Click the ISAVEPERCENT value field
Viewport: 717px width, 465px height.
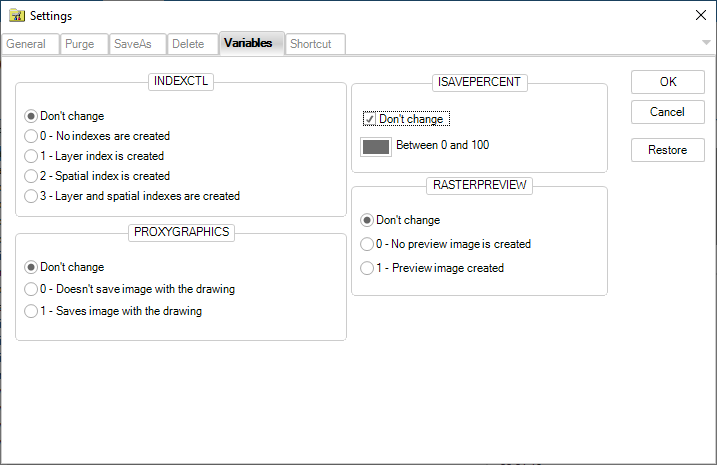pos(376,146)
